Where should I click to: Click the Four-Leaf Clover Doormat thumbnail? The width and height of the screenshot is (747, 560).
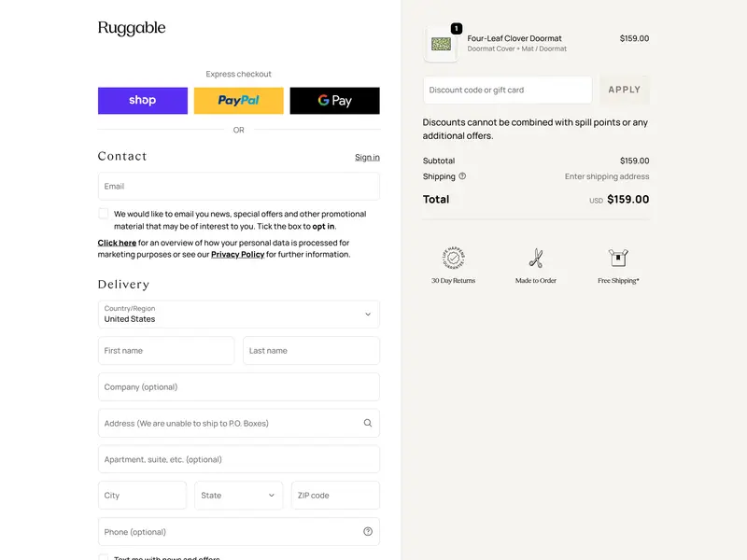(x=442, y=44)
